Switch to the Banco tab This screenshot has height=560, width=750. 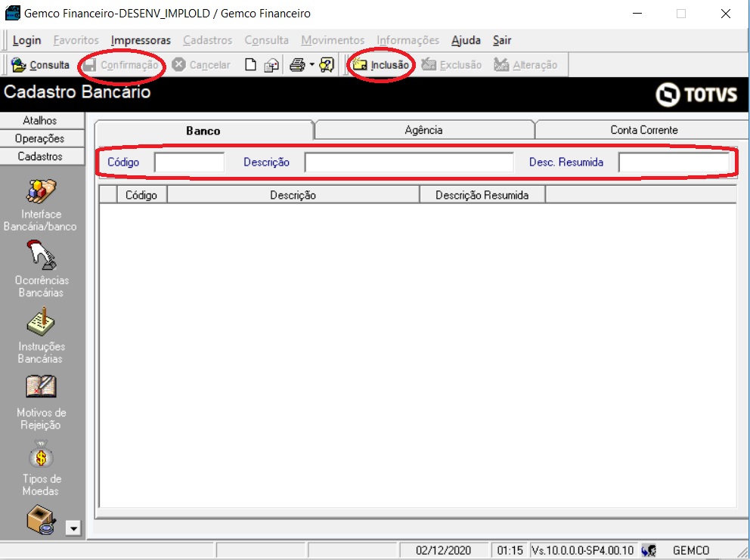pos(203,131)
